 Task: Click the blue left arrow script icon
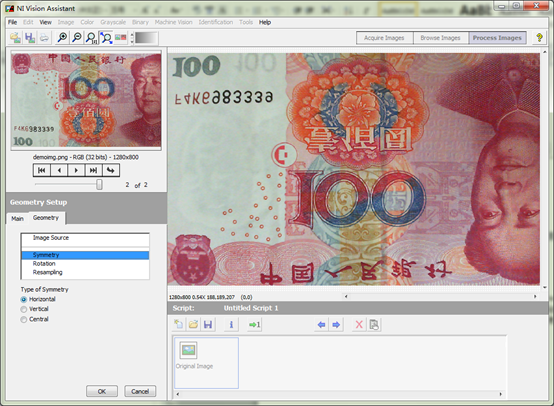321,324
